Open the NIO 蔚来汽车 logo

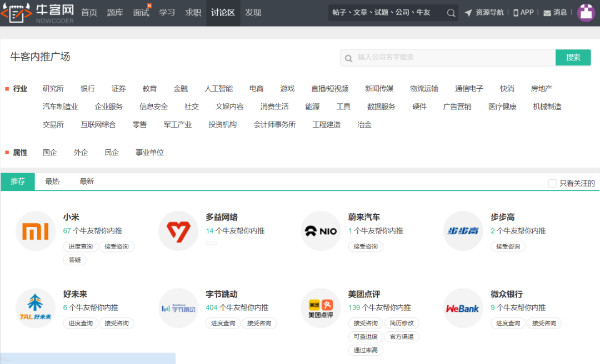click(x=321, y=231)
